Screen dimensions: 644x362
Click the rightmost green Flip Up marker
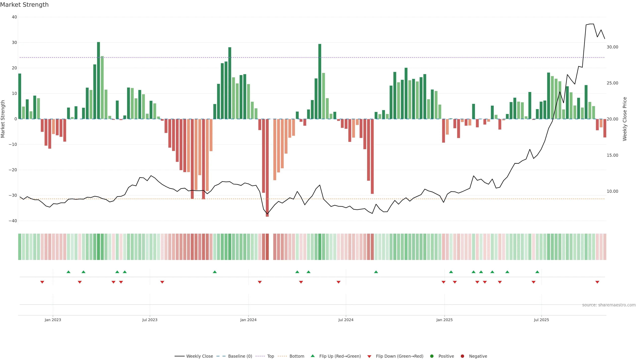click(537, 272)
